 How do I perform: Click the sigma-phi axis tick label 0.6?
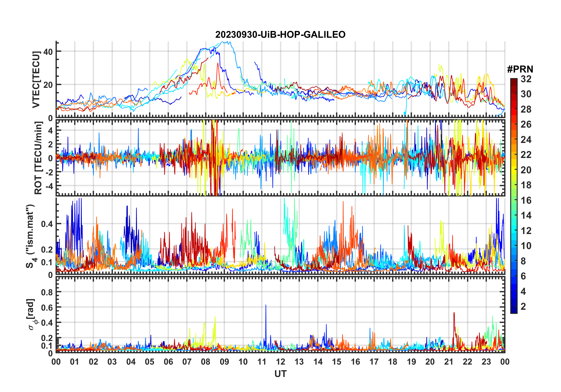coord(47,308)
